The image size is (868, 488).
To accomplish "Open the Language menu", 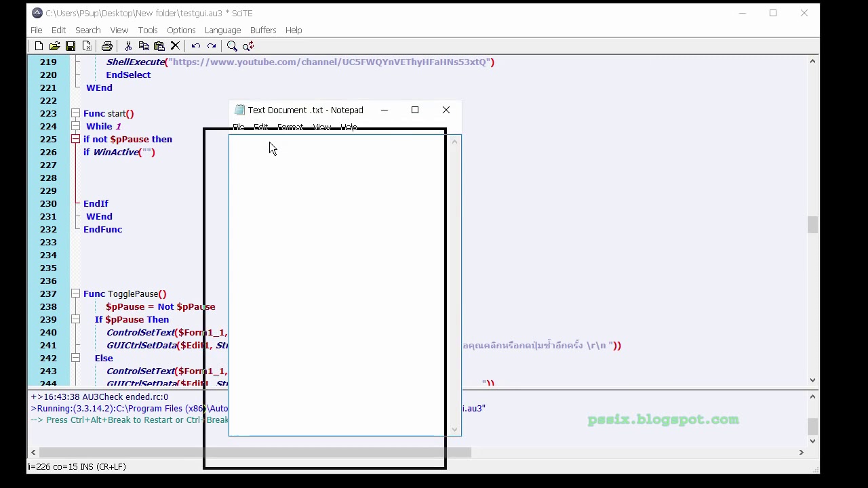I will tap(222, 30).
